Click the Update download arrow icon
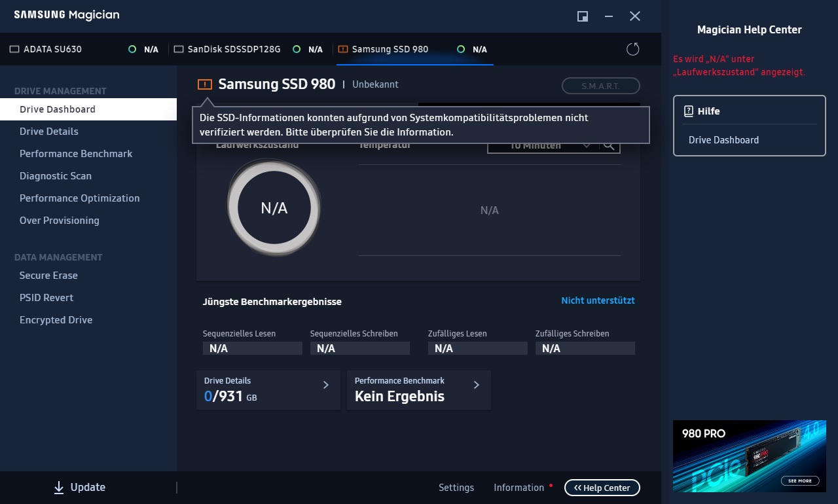Image resolution: width=838 pixels, height=504 pixels. [59, 487]
